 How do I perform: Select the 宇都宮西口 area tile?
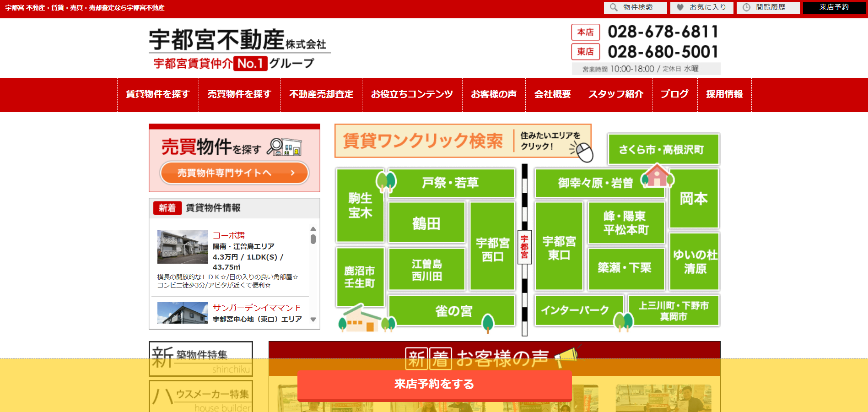tap(492, 246)
